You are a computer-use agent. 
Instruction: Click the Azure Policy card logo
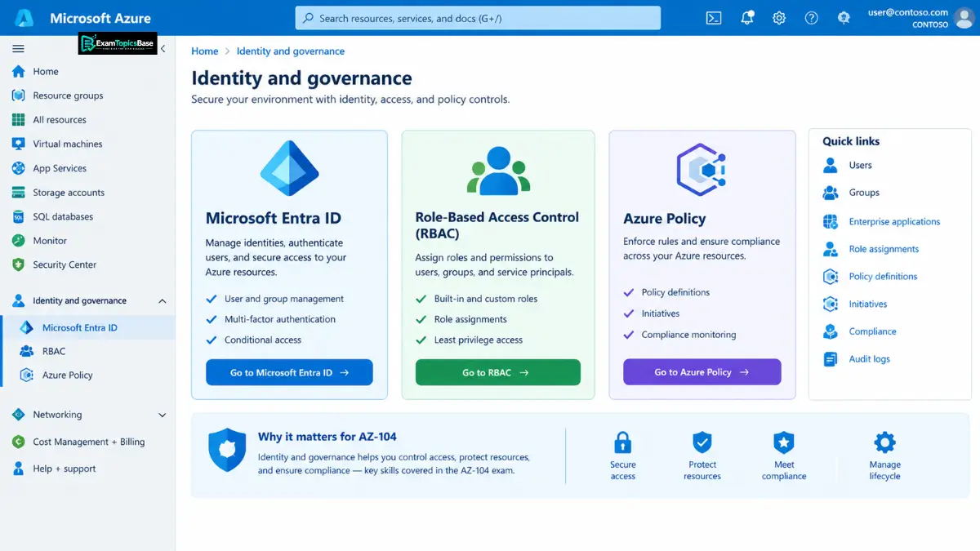point(702,169)
